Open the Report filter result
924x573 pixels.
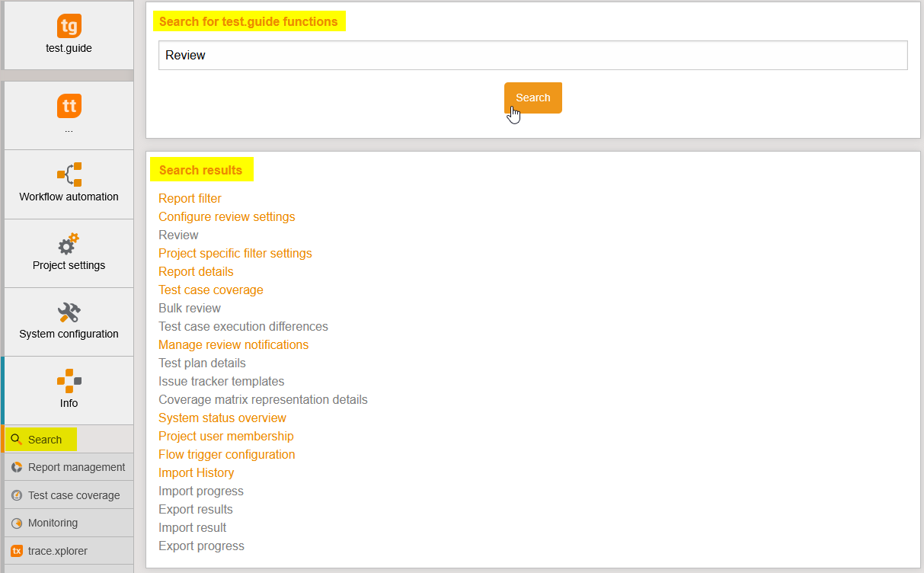point(189,198)
